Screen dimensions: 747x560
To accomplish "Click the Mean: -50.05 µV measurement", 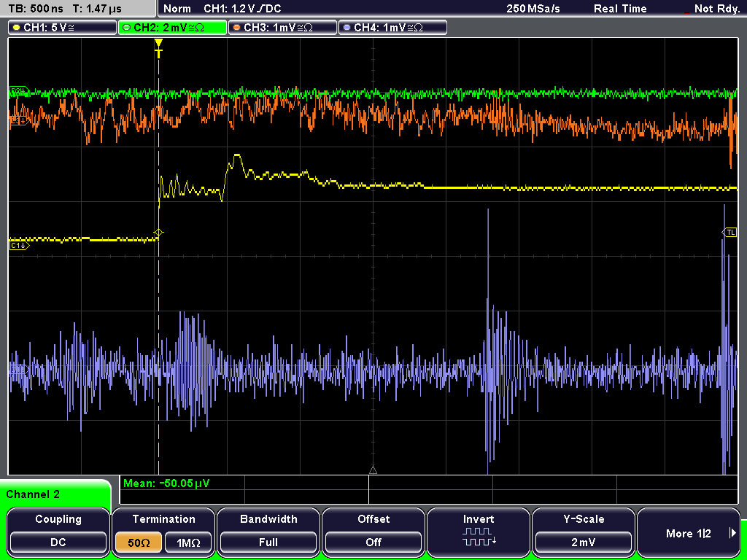I will click(x=166, y=483).
